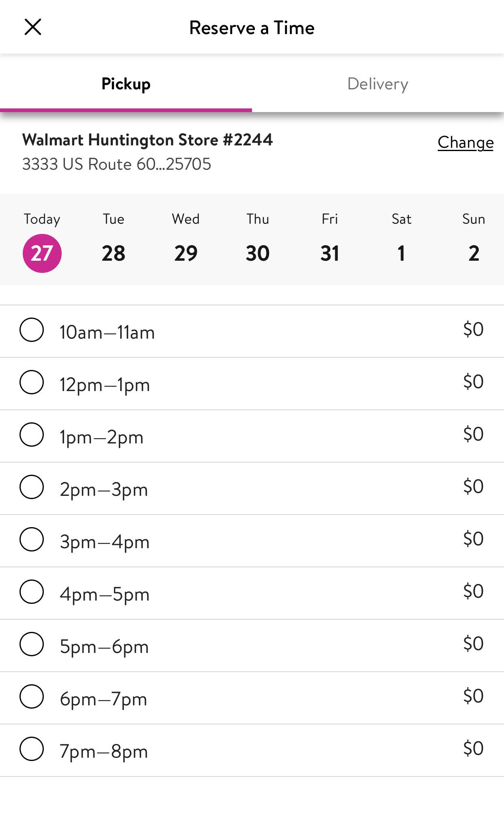504x813 pixels.
Task: Choose the 12pm–1pm time slot
Action: click(x=32, y=382)
